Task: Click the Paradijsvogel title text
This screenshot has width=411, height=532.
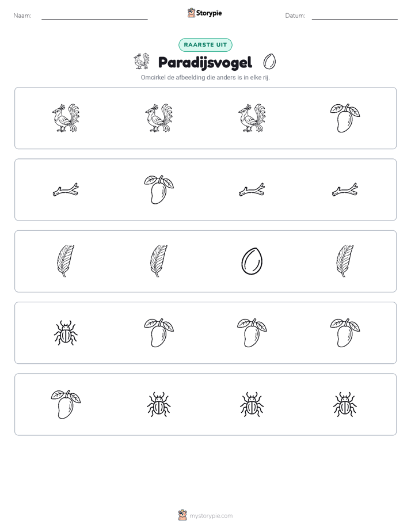Action: coord(205,63)
